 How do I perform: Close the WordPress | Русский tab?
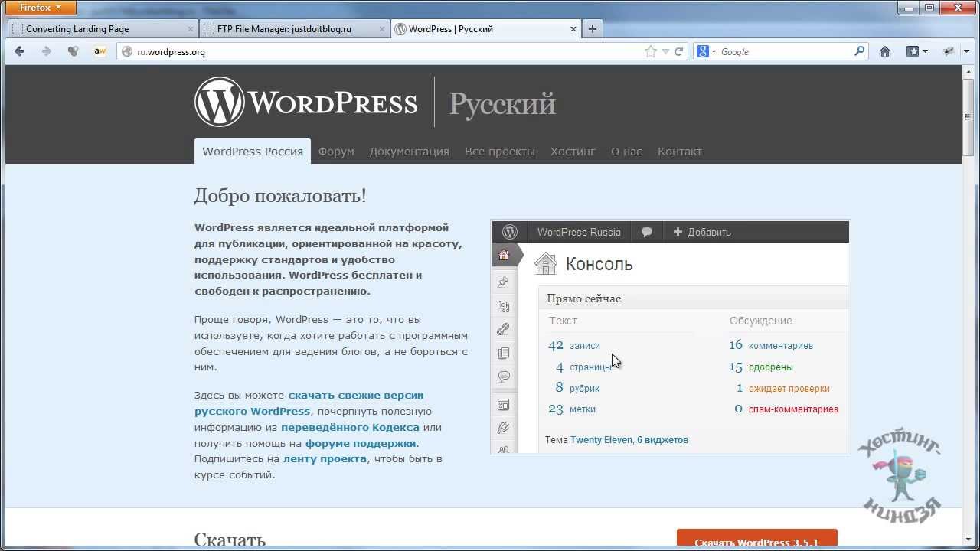573,29
